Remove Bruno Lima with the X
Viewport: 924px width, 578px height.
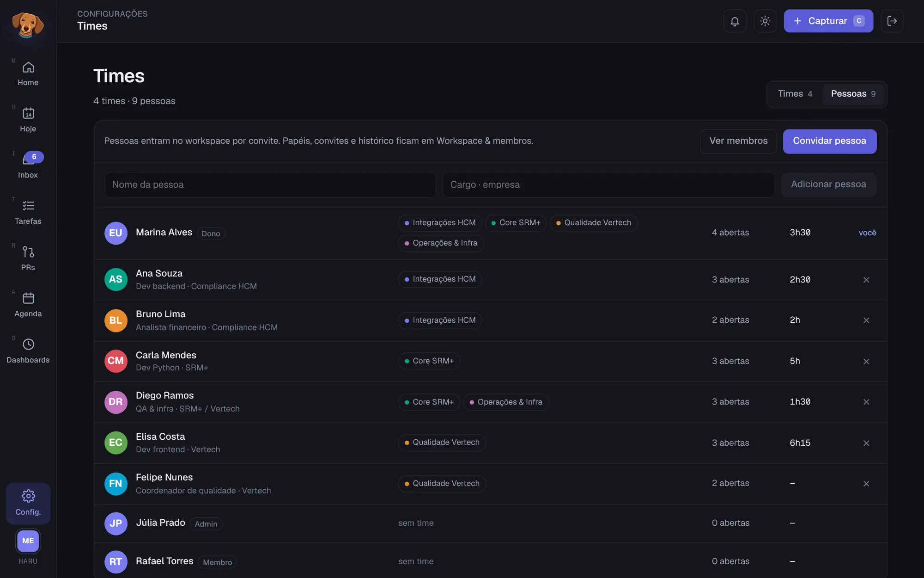point(866,320)
